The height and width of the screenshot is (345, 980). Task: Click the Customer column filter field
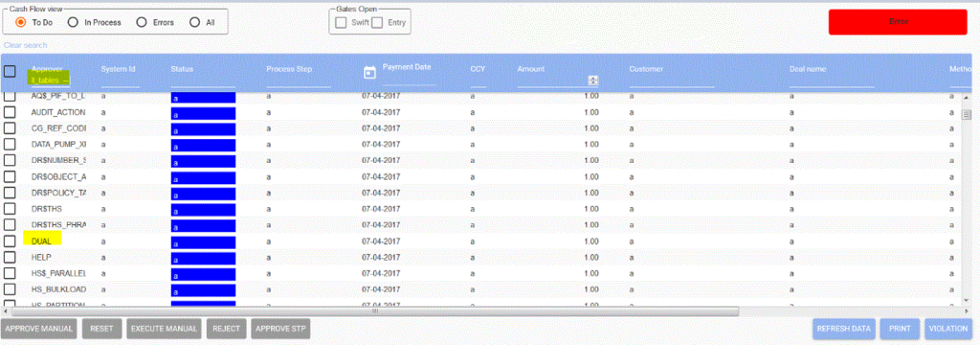(x=671, y=81)
